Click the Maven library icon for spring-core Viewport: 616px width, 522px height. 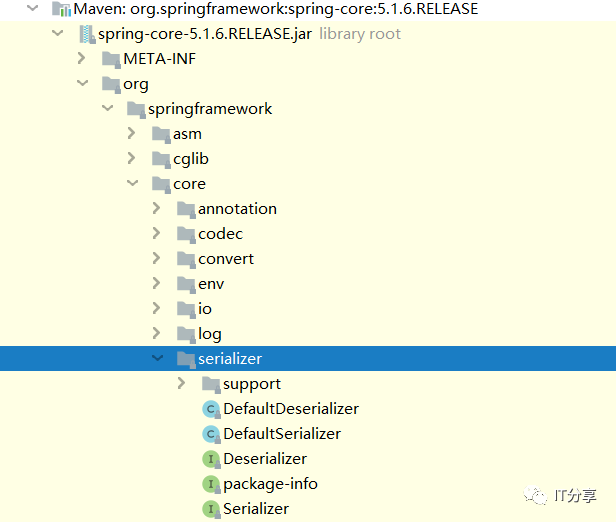coord(62,9)
